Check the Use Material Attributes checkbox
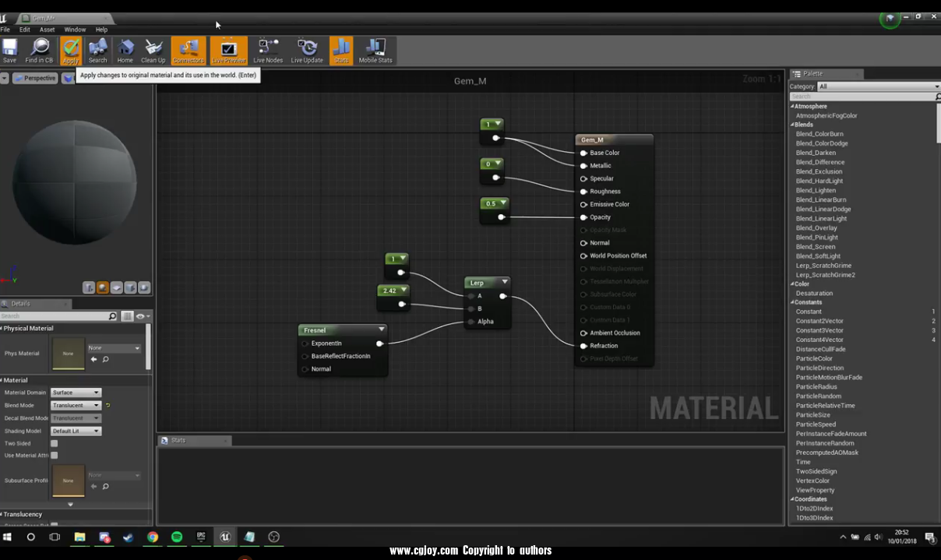The height and width of the screenshot is (560, 941). coord(55,456)
